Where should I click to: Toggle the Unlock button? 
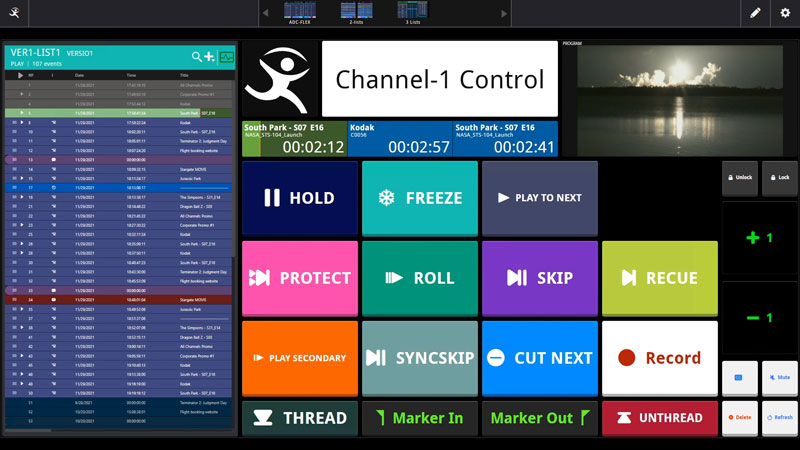click(x=740, y=178)
